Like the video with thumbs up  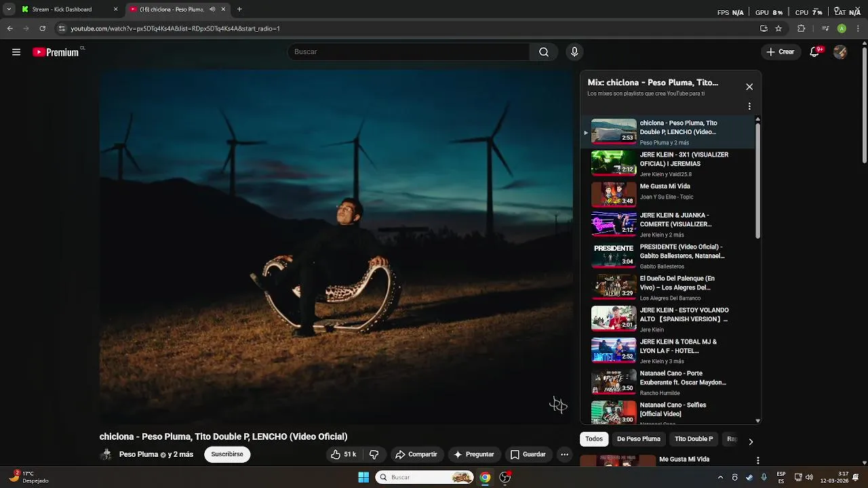[344, 455]
